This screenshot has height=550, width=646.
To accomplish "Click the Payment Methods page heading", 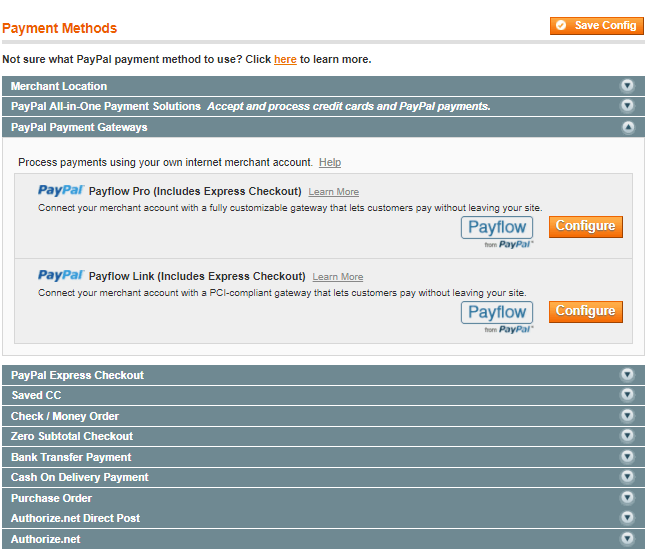I will (60, 28).
